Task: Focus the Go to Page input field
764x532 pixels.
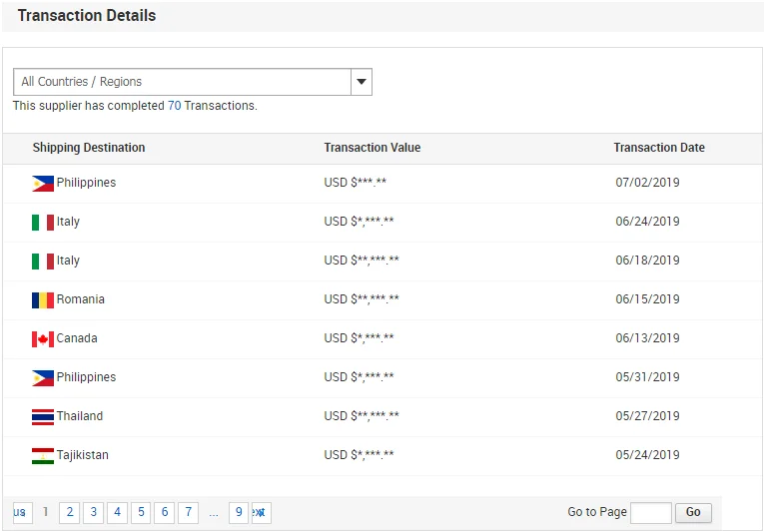Action: click(651, 512)
